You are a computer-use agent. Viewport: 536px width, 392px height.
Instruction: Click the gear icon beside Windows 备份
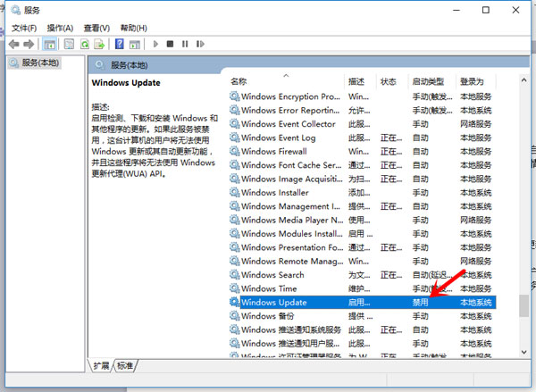[x=234, y=315]
